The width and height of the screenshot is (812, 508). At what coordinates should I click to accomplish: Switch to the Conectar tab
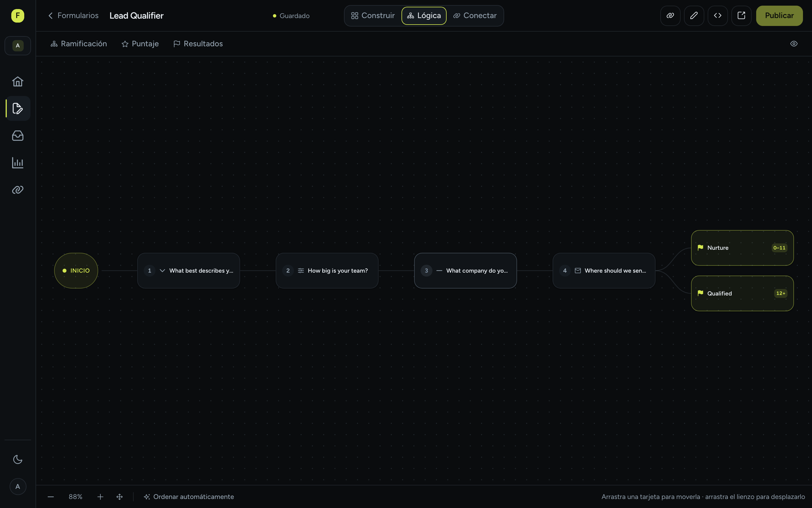click(x=475, y=16)
